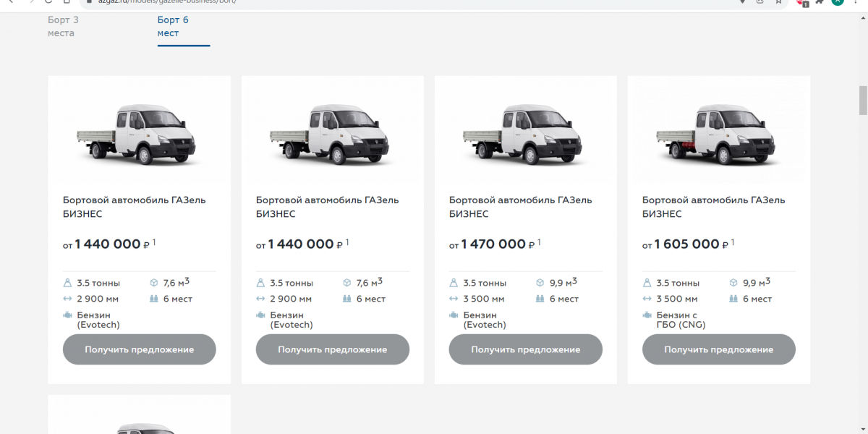Click the seats icon beside 6 мест, third card

click(x=540, y=299)
